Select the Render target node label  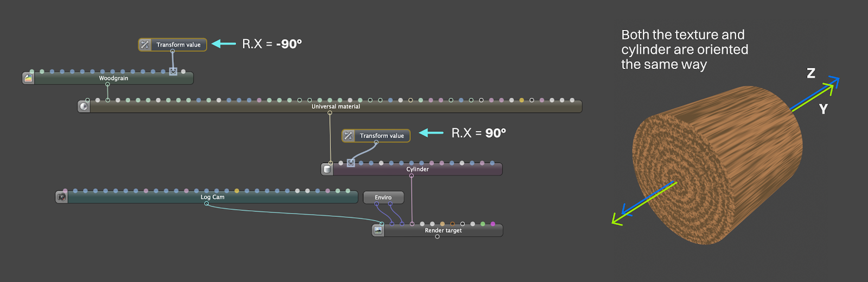pyautogui.click(x=443, y=230)
